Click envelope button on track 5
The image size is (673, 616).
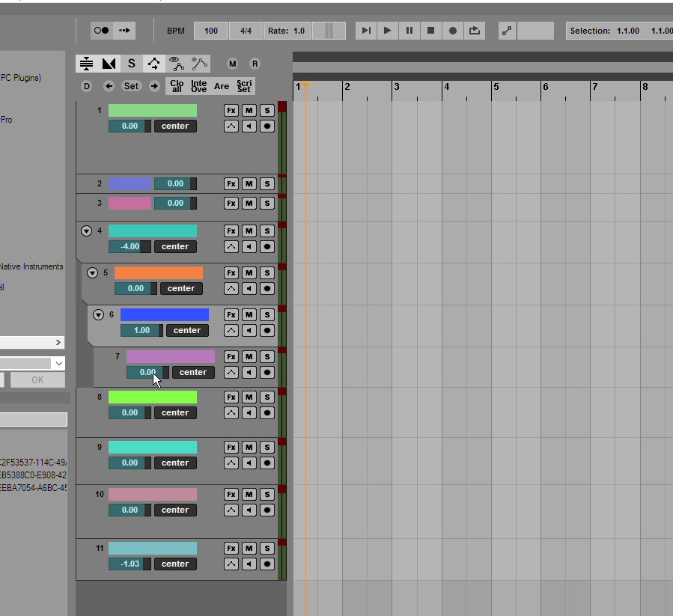(x=231, y=288)
